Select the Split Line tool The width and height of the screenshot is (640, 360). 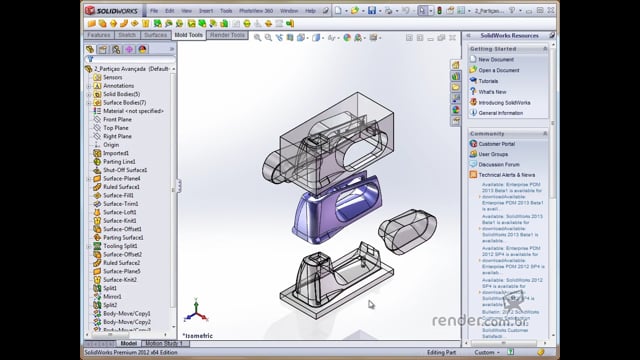coord(191,24)
